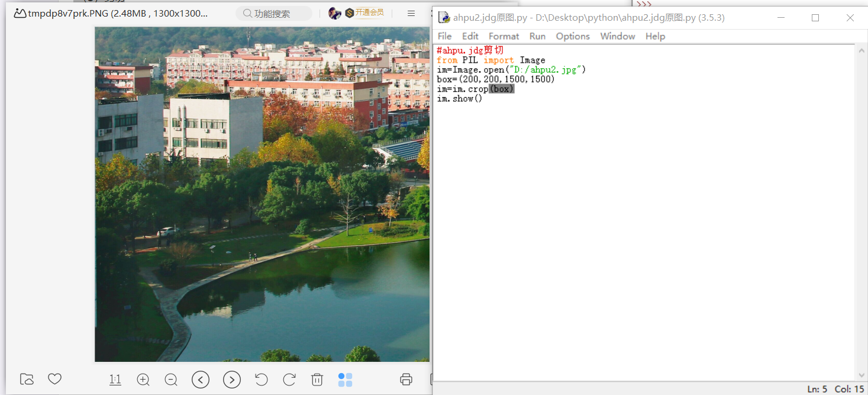Click the IDLE scrollbar up arrow

coord(861,51)
